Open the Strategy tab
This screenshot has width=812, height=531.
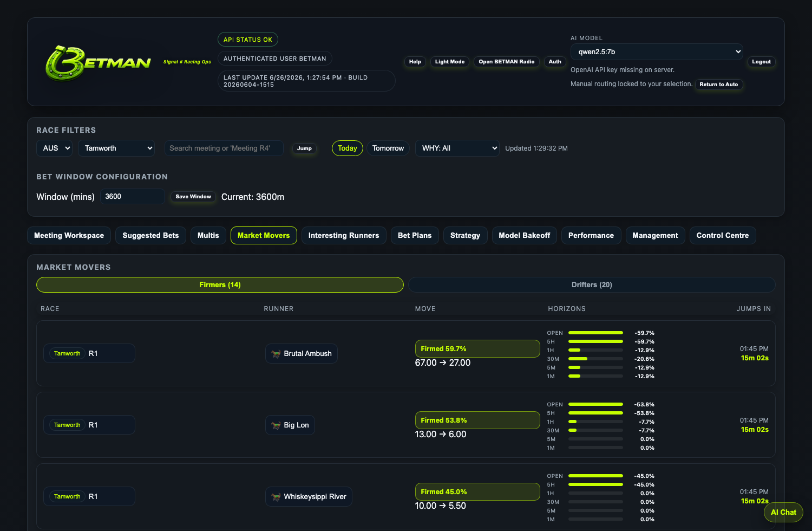tap(465, 235)
